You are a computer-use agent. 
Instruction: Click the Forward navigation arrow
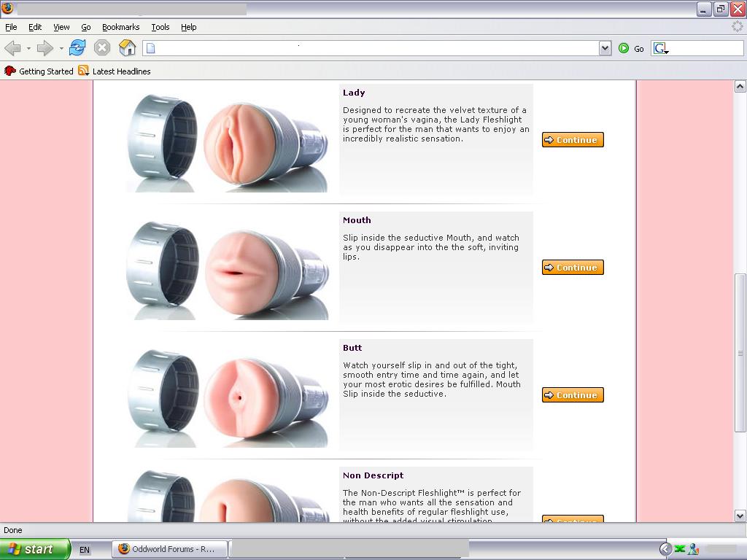point(45,48)
